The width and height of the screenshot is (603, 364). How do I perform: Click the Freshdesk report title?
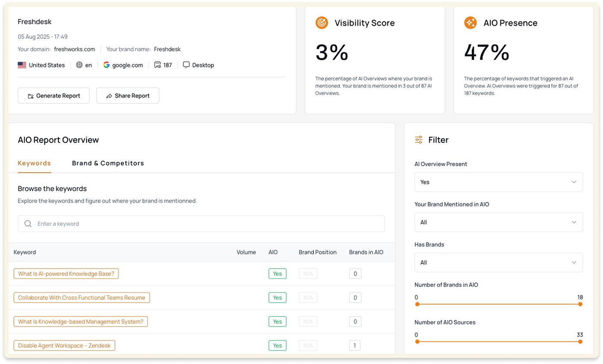tap(35, 22)
